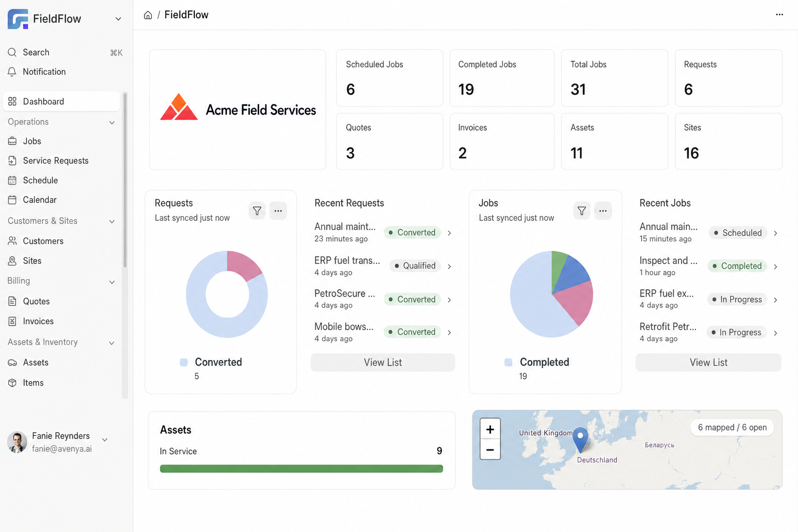This screenshot has height=532, width=798.
Task: Open ERP fuel trans... request chevron
Action: click(x=449, y=266)
